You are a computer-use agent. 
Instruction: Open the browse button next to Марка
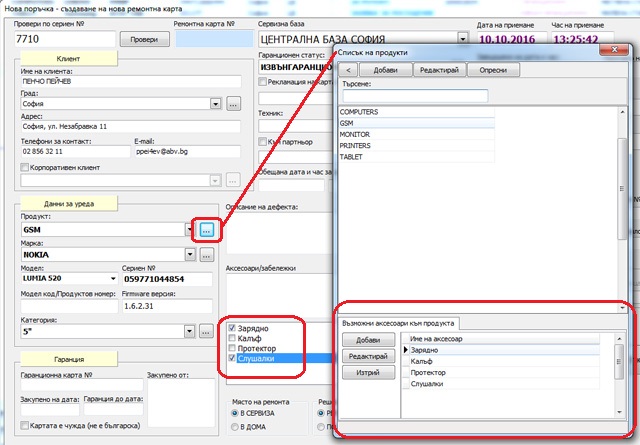(x=207, y=255)
